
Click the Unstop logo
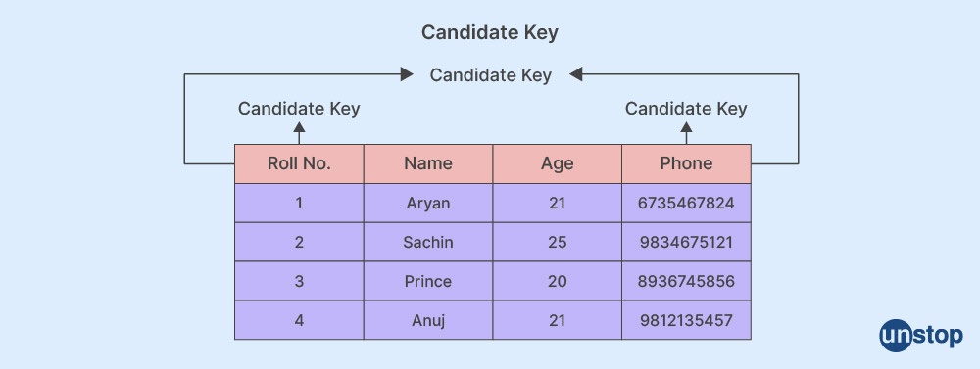920,336
